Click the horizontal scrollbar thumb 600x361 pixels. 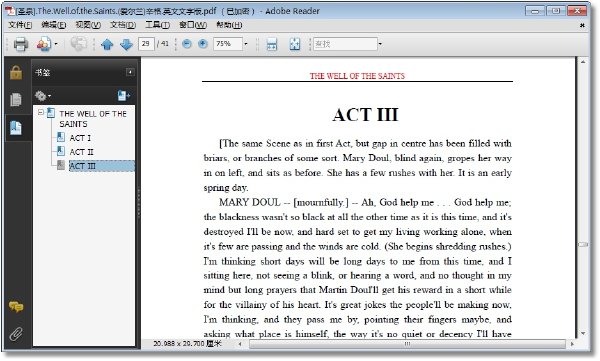[407, 344]
